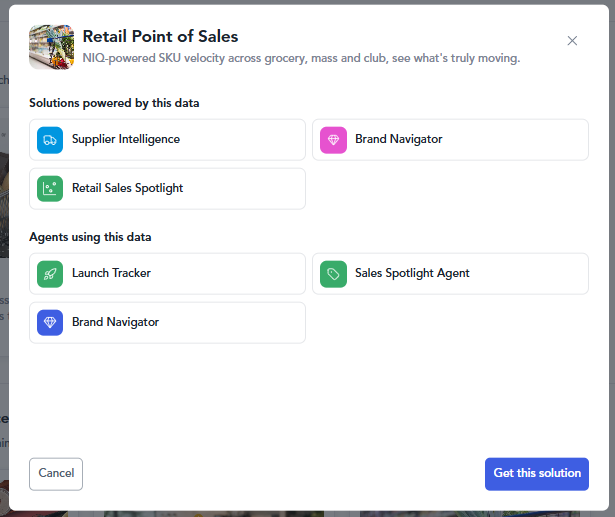Screen dimensions: 615x517
Task: Click the Solutions powered by this data heading
Action: pos(114,103)
